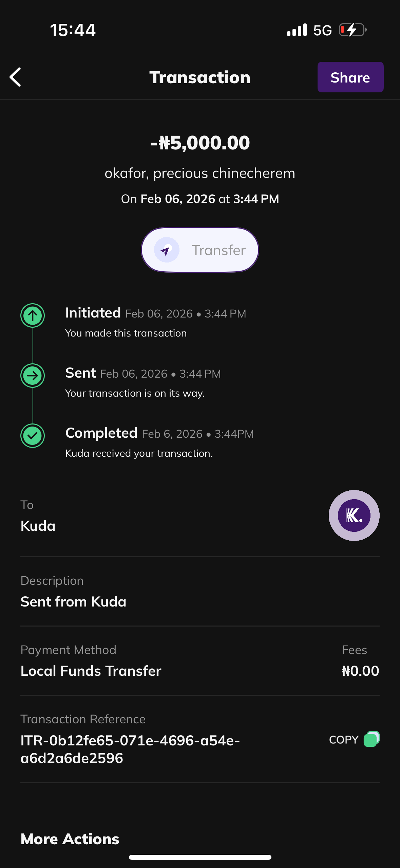Tap the home indicator bar

tap(200, 857)
